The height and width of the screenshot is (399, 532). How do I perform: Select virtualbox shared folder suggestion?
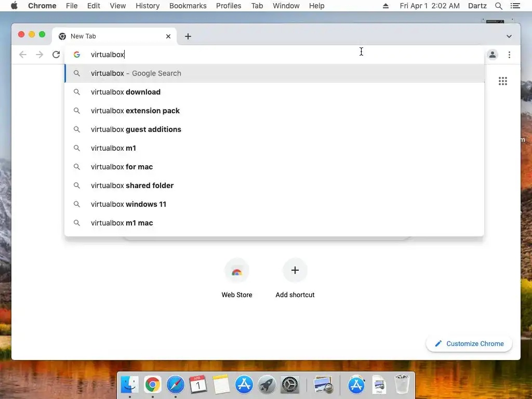point(274,185)
